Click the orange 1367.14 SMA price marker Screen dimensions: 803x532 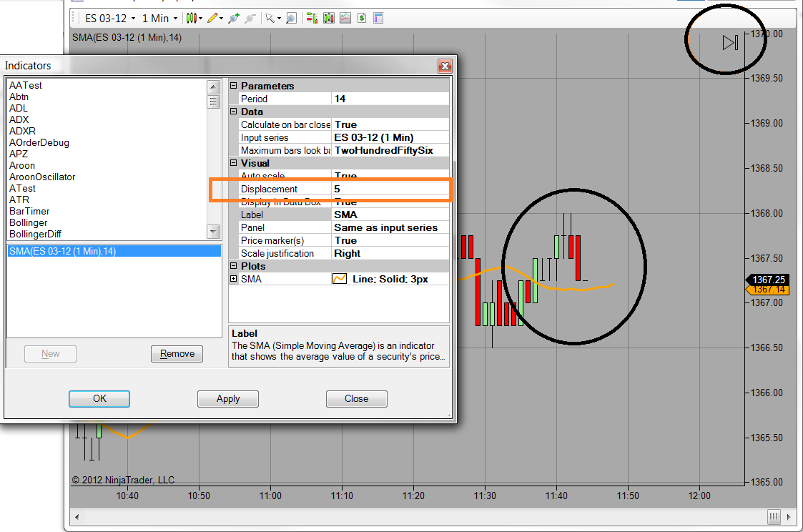click(x=767, y=290)
